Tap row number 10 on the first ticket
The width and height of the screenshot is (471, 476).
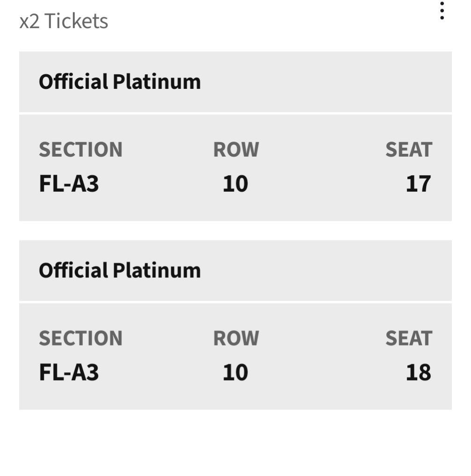(x=235, y=184)
